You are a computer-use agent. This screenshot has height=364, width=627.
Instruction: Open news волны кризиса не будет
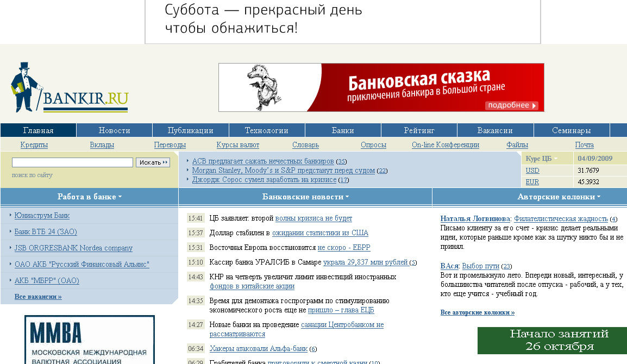click(314, 218)
